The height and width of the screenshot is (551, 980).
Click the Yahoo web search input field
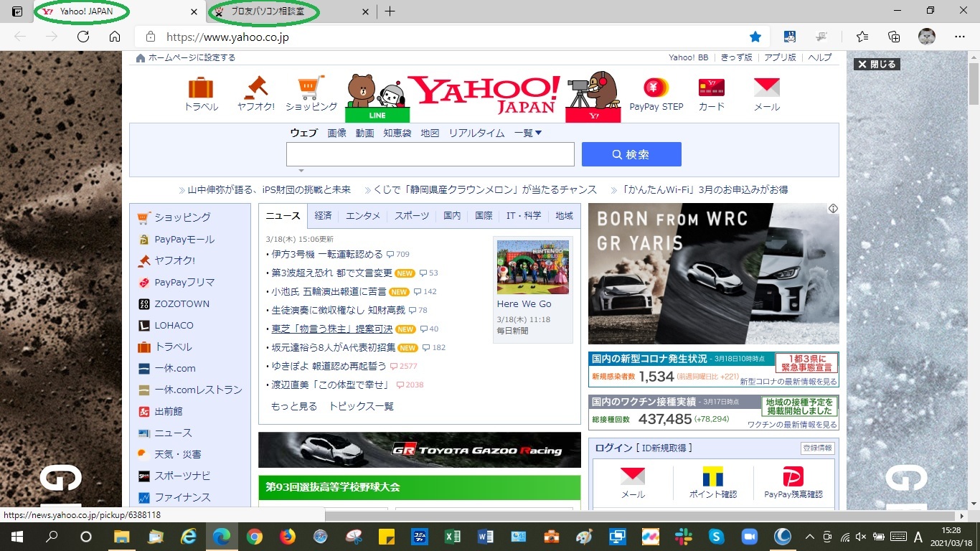coord(430,154)
